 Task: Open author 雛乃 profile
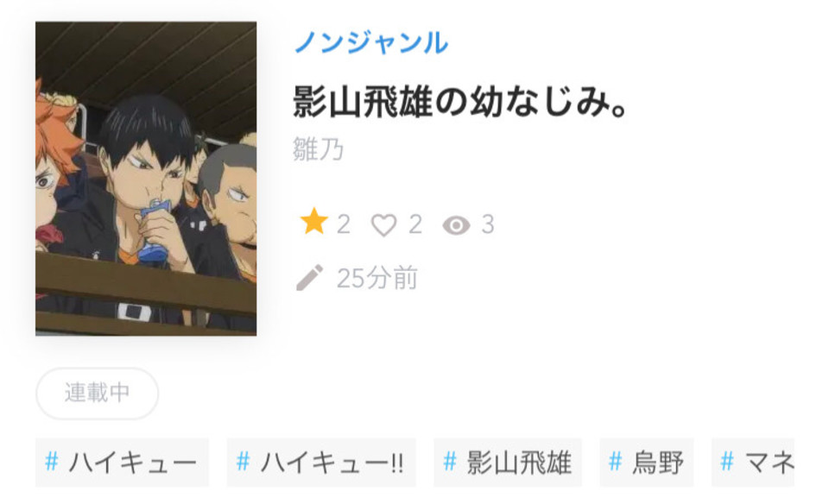[318, 149]
